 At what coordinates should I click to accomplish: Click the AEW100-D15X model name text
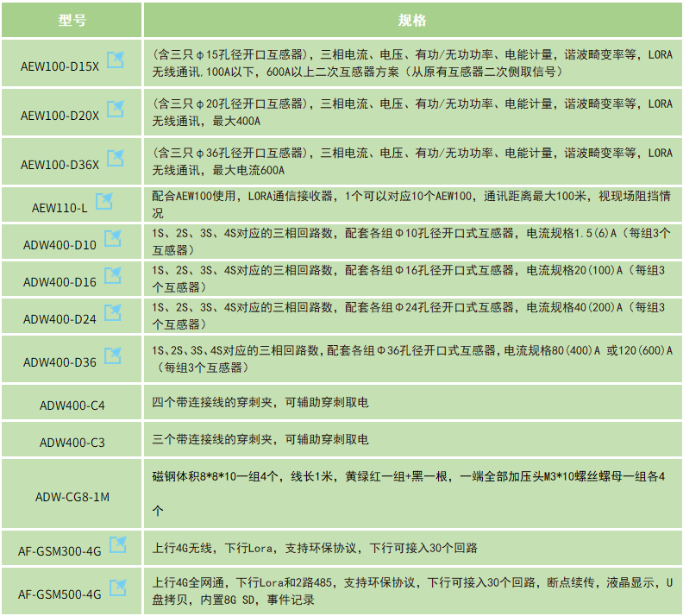59,66
